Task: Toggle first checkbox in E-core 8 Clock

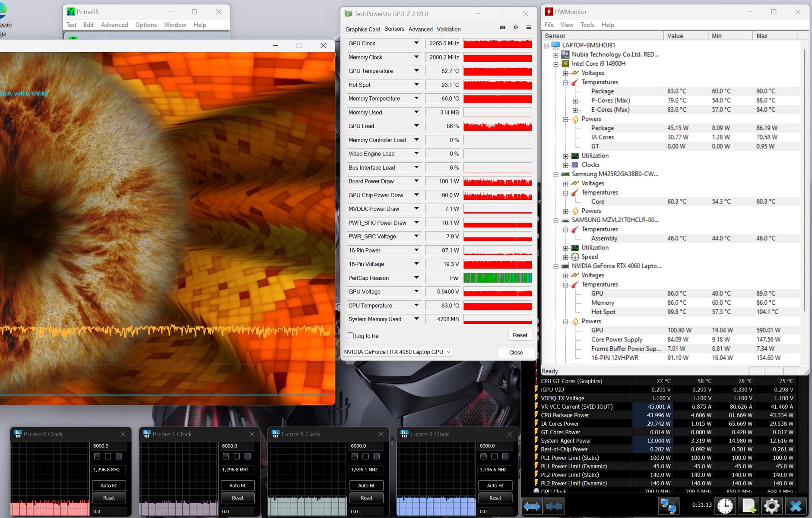Action: click(355, 456)
